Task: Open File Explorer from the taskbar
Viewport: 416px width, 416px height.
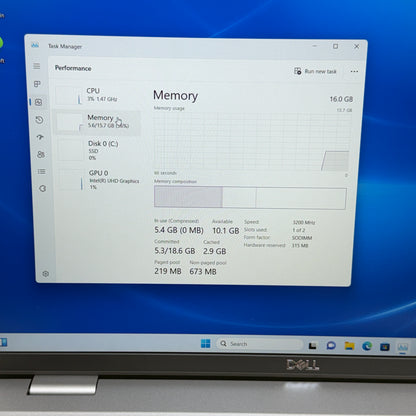Action: click(349, 346)
